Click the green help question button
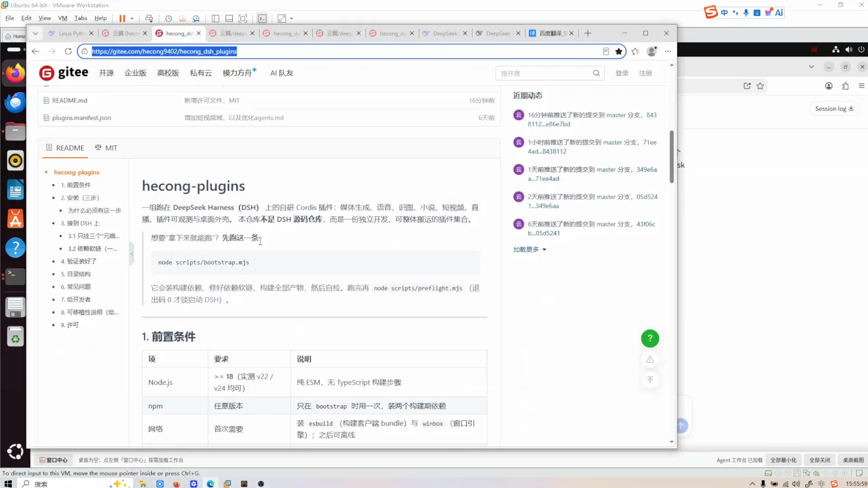The height and width of the screenshot is (488, 868). [x=650, y=338]
